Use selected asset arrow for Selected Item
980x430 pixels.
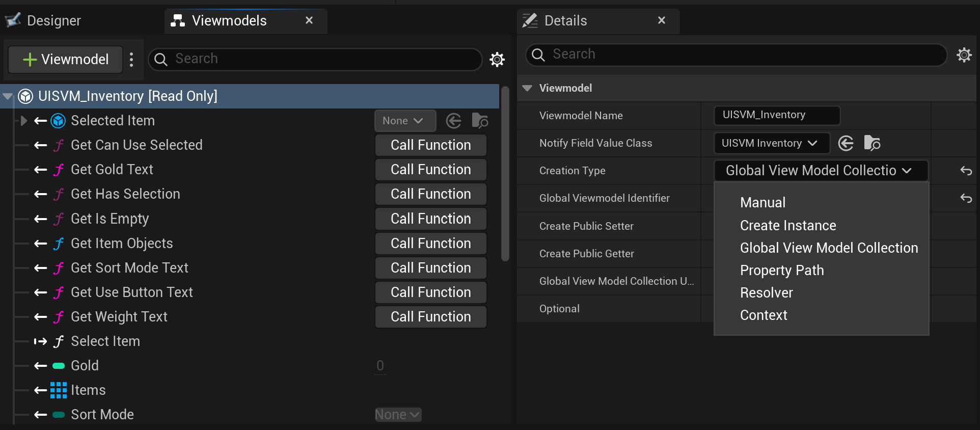tap(453, 121)
